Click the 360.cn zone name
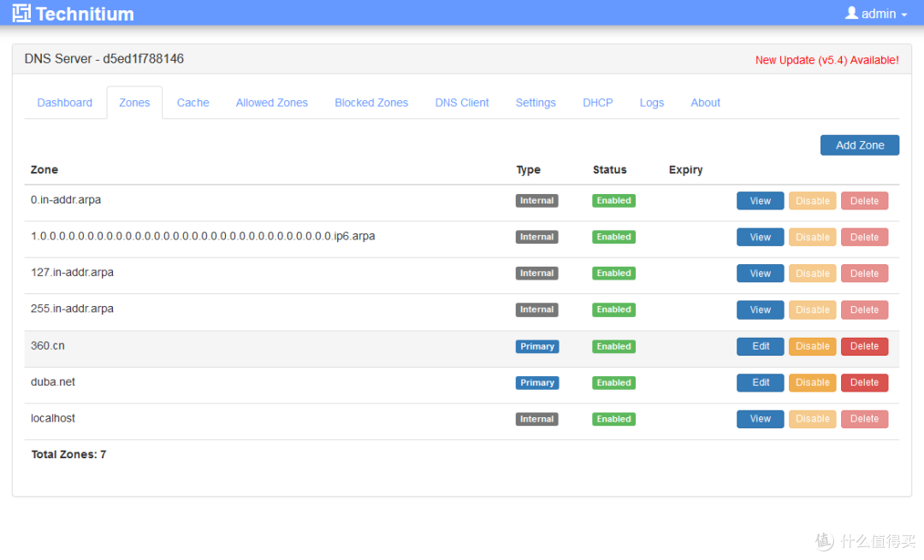Image resolution: width=924 pixels, height=560 pixels. 48,345
